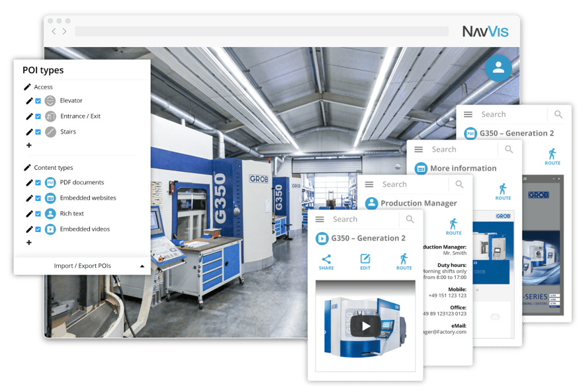Viewport: 583px width, 392px height.
Task: Click the Embedded videos play icon
Action: point(50,229)
